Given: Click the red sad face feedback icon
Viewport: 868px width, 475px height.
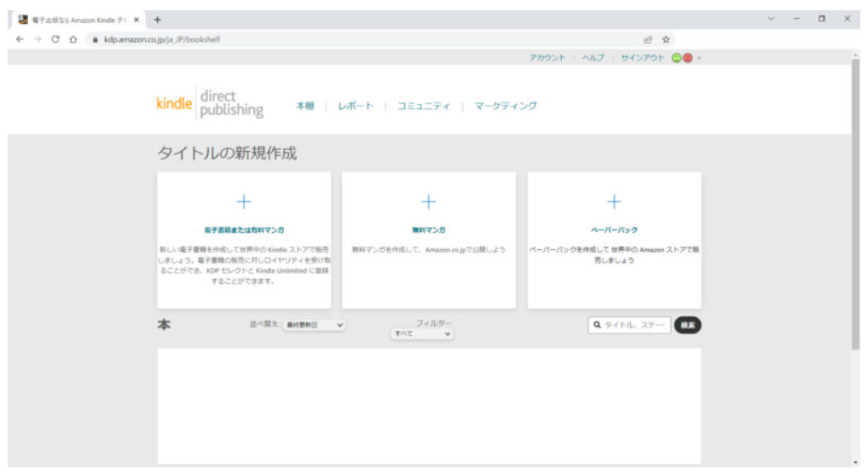Looking at the screenshot, I should (687, 58).
